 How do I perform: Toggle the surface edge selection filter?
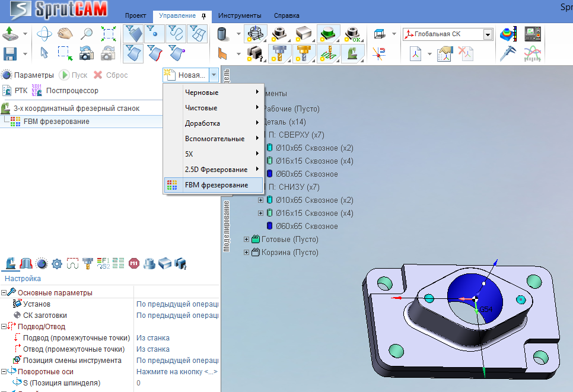click(155, 53)
